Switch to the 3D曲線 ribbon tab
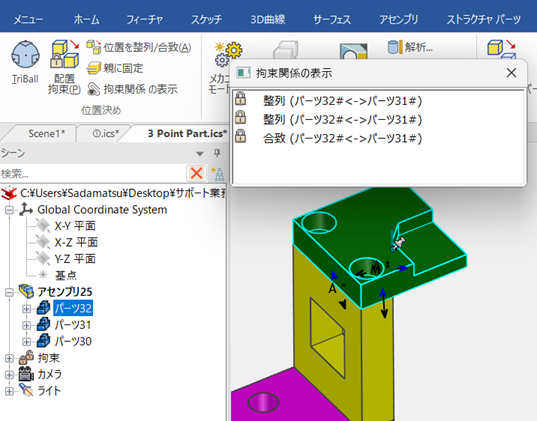Image resolution: width=537 pixels, height=421 pixels. point(268,20)
